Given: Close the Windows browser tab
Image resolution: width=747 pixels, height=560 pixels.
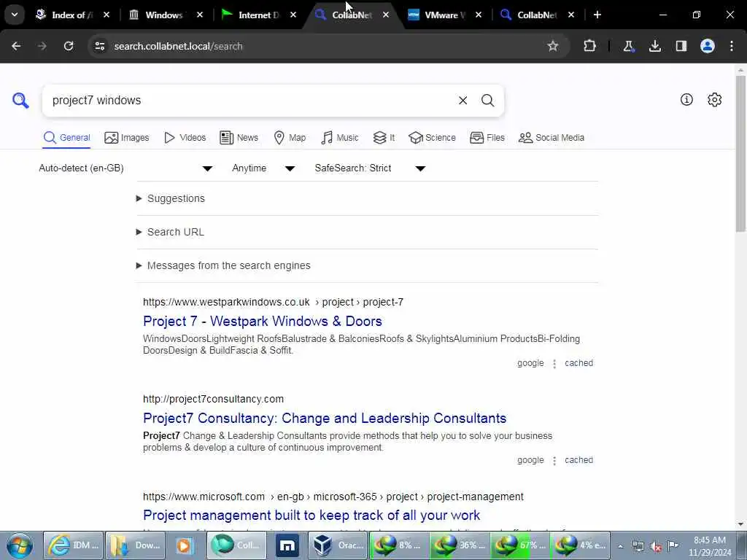Looking at the screenshot, I should (200, 15).
